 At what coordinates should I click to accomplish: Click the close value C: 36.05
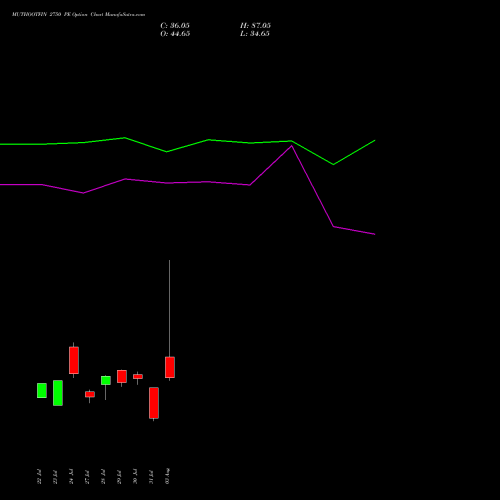175,26
